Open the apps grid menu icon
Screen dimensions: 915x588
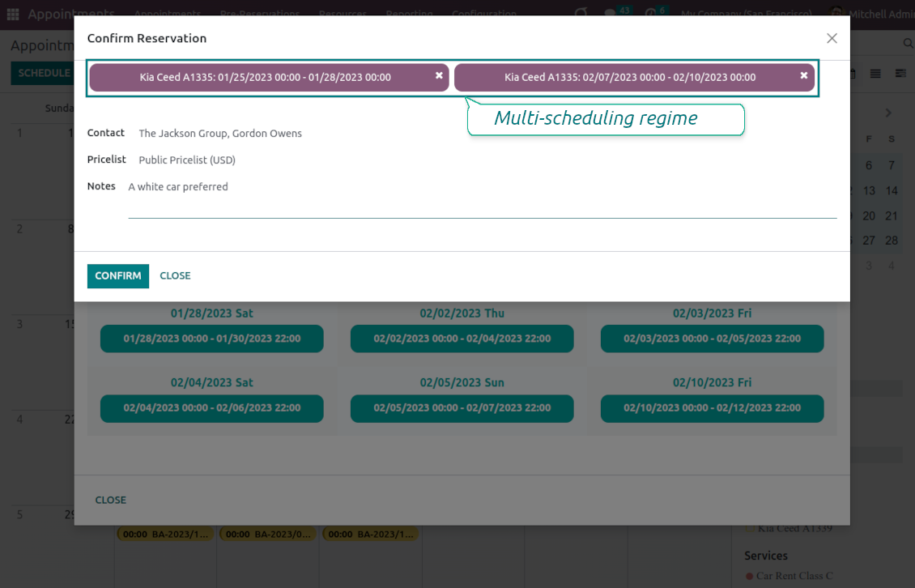13,14
